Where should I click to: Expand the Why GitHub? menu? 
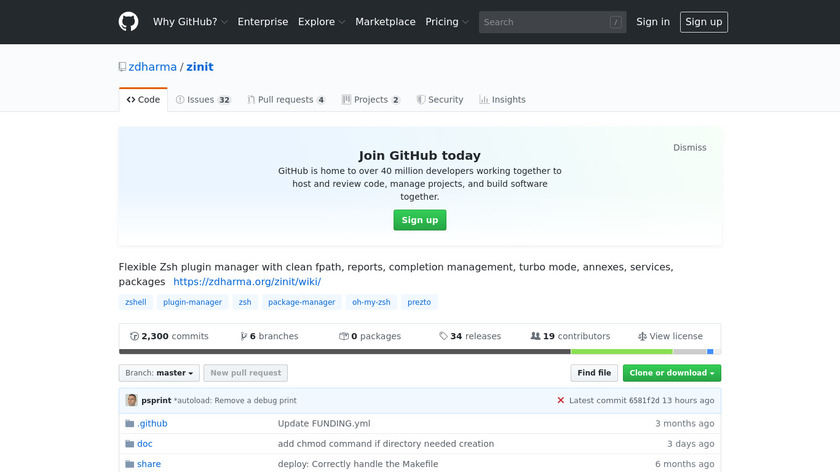click(190, 22)
